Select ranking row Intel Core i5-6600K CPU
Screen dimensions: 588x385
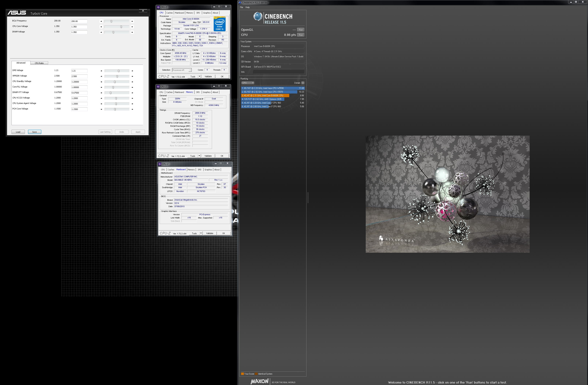pyautogui.click(x=273, y=95)
